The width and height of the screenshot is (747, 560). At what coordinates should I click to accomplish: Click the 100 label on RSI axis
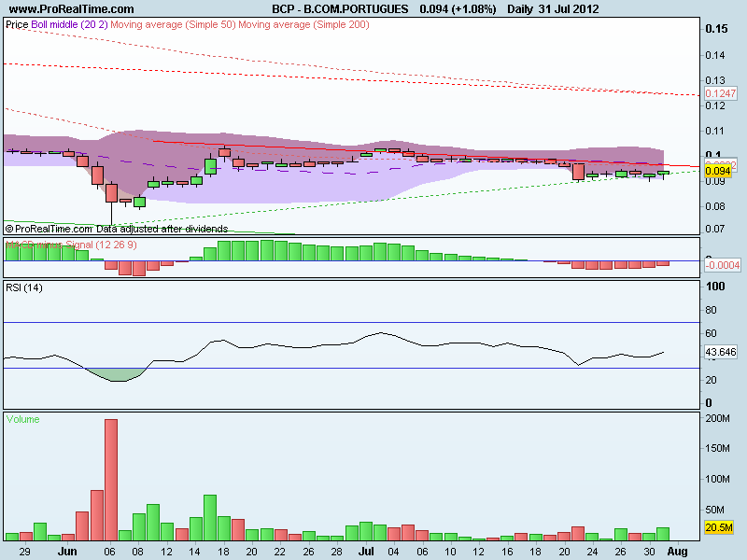(715, 287)
